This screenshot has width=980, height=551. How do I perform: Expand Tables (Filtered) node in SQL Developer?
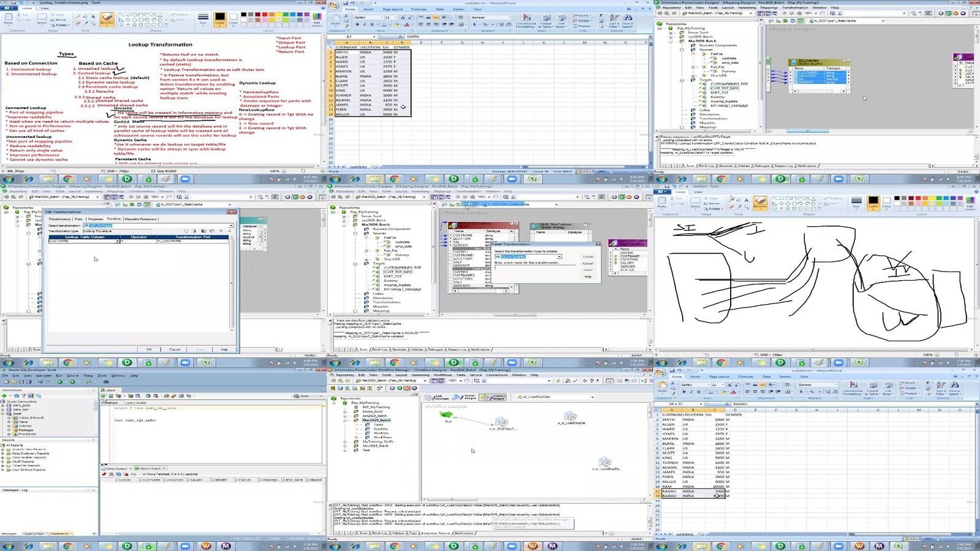click(9, 417)
